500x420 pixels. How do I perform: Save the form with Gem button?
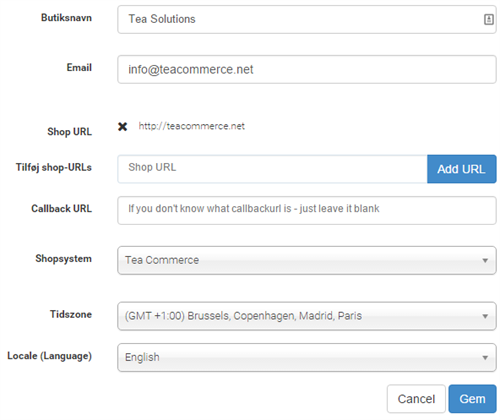(x=472, y=399)
